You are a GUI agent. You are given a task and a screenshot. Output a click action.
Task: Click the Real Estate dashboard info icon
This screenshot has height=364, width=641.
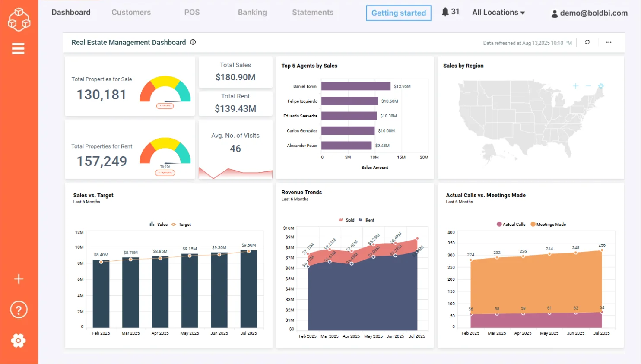pyautogui.click(x=193, y=42)
